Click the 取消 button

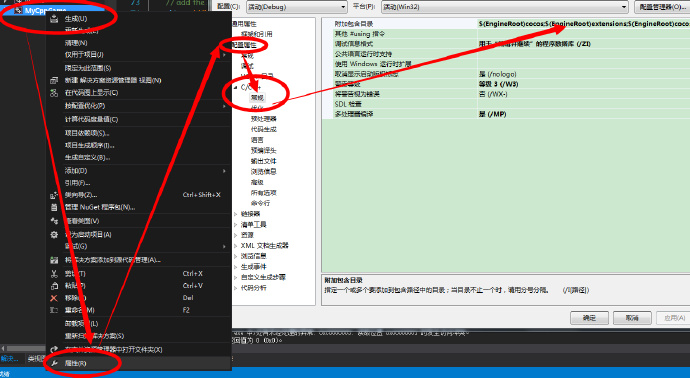pos(632,318)
